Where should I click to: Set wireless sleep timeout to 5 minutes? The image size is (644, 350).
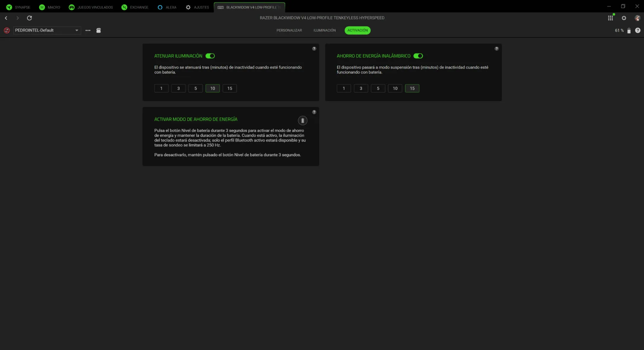click(378, 88)
